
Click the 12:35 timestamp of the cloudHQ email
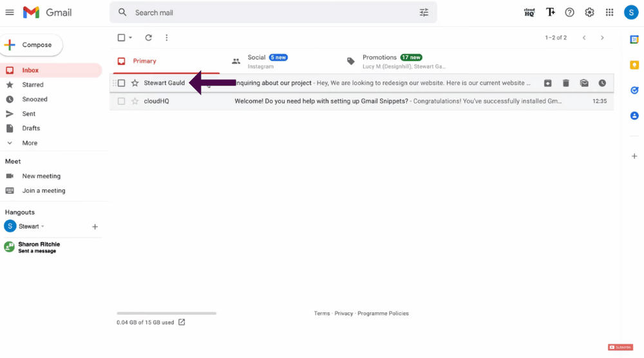pos(600,101)
